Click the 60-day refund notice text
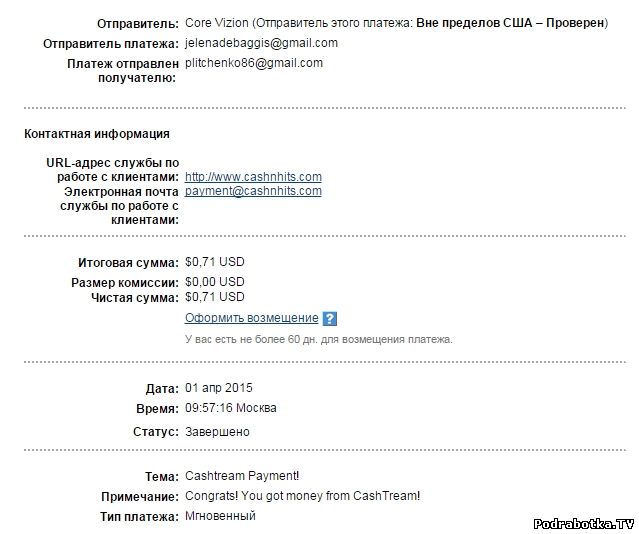 (x=318, y=339)
